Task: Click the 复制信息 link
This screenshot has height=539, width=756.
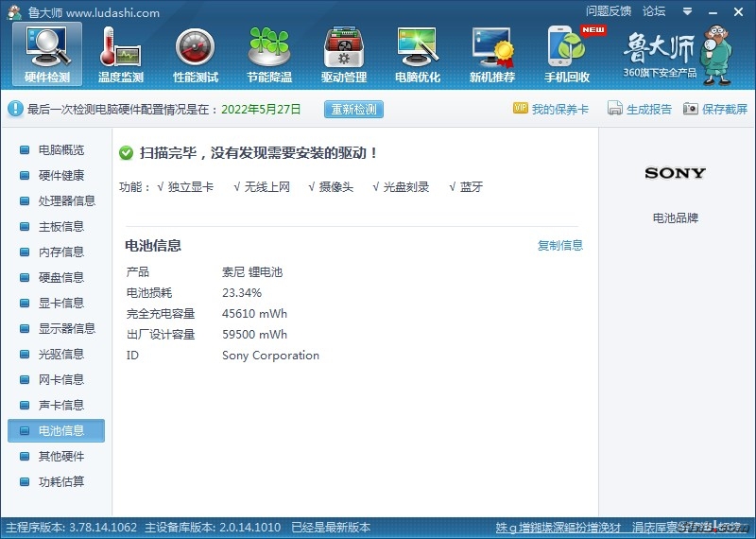Action: 560,246
